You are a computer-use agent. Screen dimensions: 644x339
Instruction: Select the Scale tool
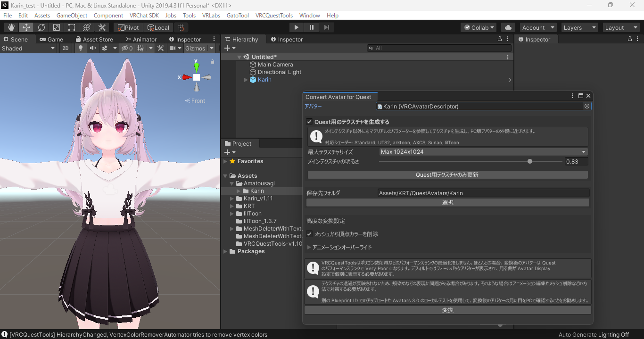56,27
